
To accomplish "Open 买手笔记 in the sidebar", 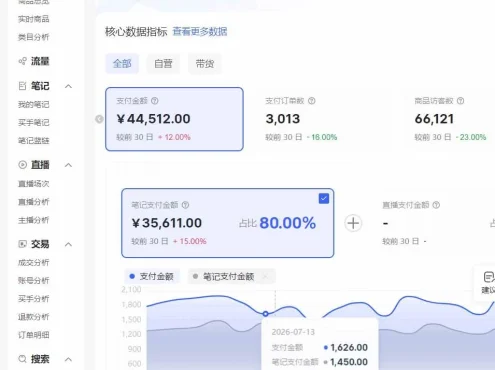I will (x=33, y=123).
